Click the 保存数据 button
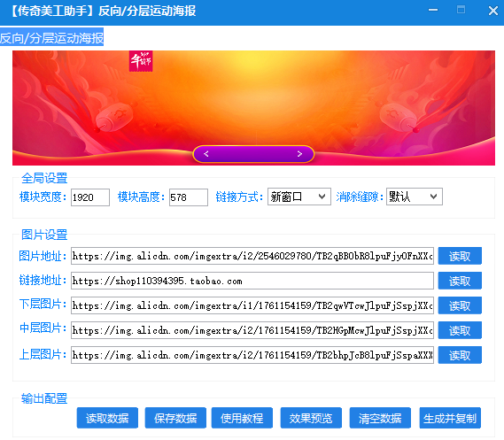504x440 pixels. click(175, 418)
